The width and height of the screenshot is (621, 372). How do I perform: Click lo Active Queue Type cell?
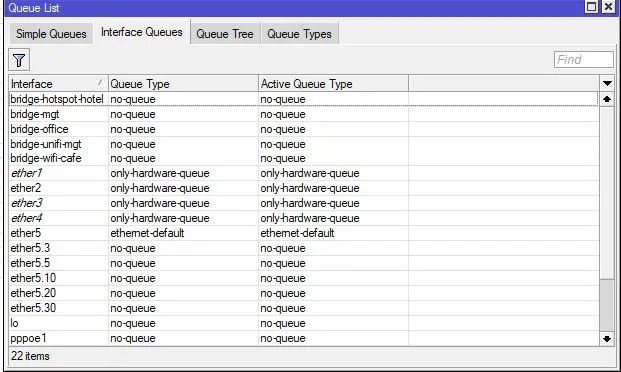[x=333, y=324]
